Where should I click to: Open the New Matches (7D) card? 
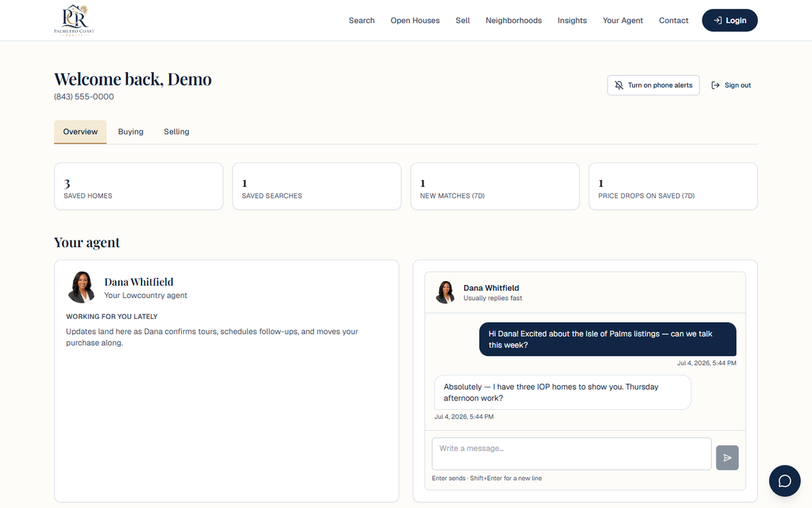coord(495,186)
